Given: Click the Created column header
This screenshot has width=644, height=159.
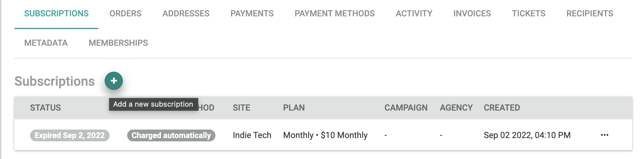Looking at the screenshot, I should tap(502, 108).
